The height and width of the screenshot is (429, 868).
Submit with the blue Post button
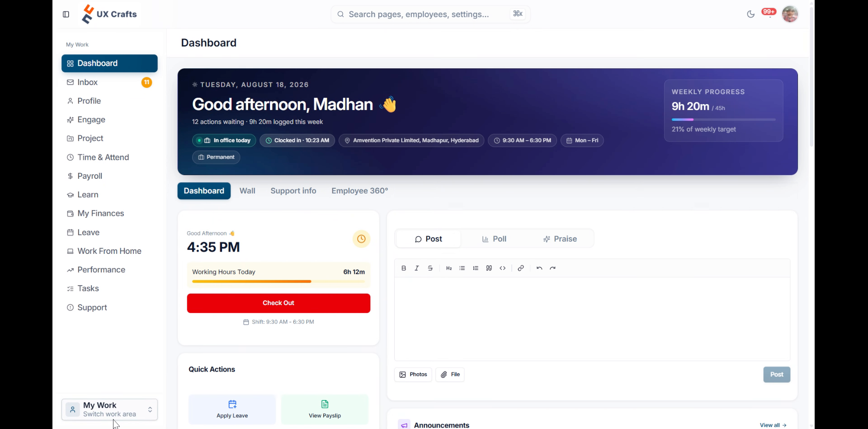point(777,375)
